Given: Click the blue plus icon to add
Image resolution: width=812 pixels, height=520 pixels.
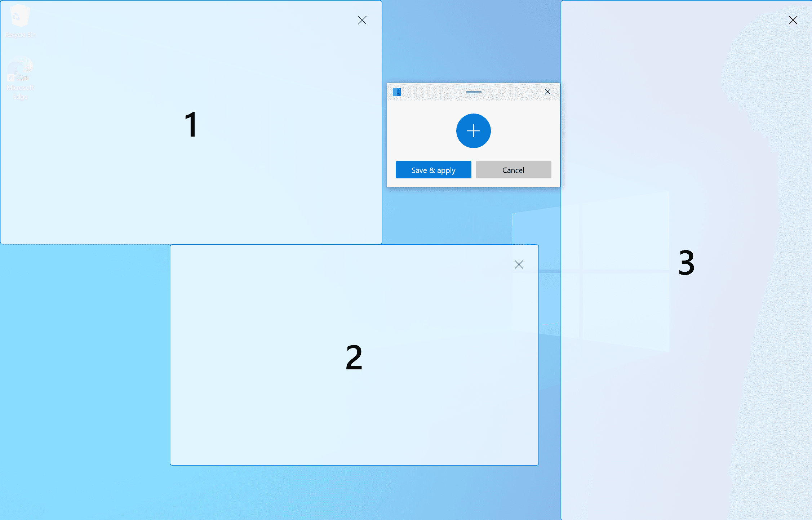Looking at the screenshot, I should (473, 131).
